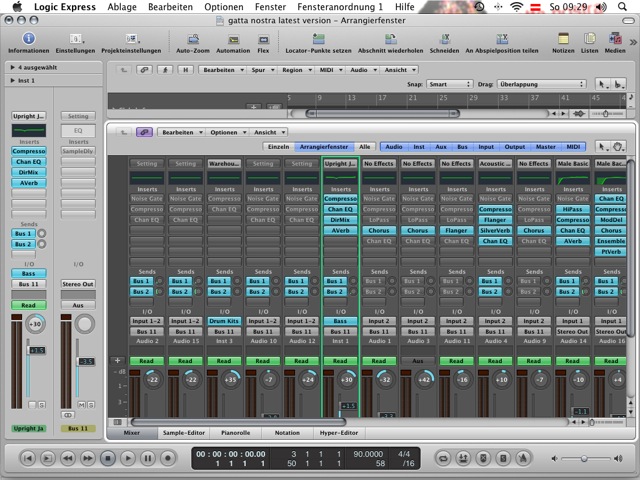Open Drag Überlappung dropdown
The height and width of the screenshot is (480, 640).
(542, 84)
